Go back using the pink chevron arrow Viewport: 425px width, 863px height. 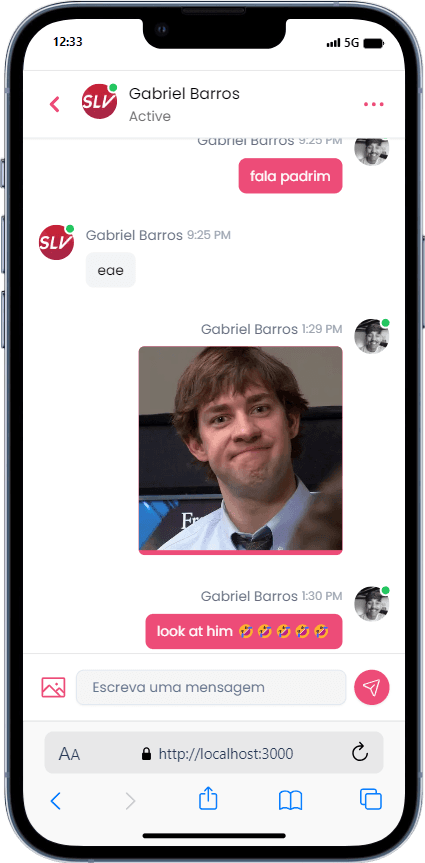[55, 104]
